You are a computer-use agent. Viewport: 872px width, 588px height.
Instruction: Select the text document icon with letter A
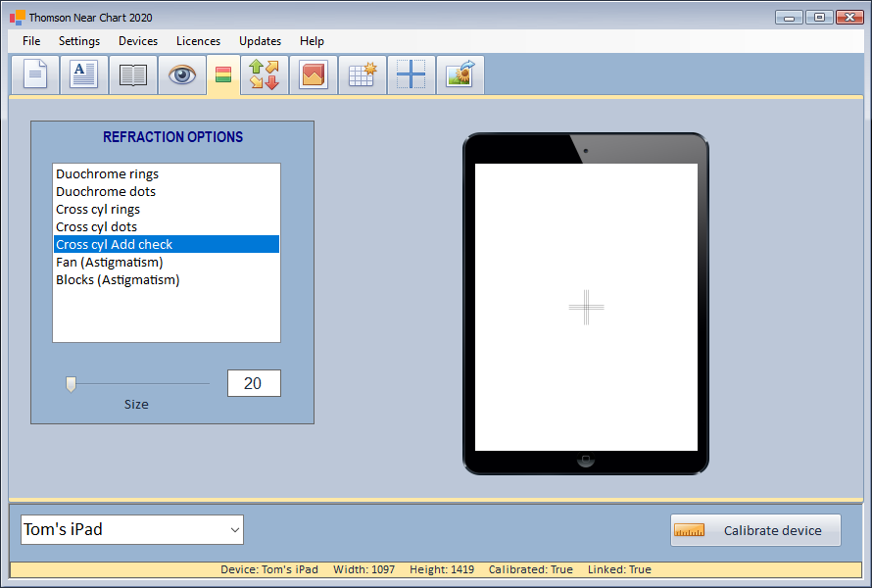click(x=84, y=75)
